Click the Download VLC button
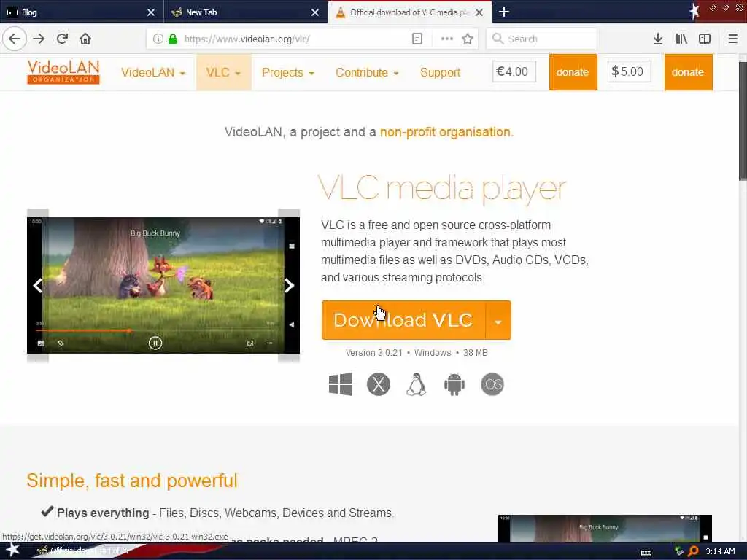 coord(403,320)
